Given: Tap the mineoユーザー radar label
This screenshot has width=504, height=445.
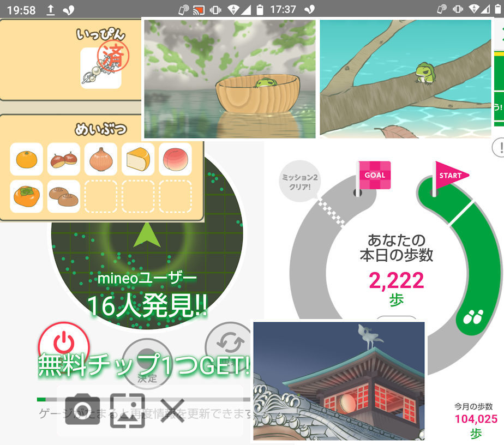Looking at the screenshot, I should (x=147, y=279).
